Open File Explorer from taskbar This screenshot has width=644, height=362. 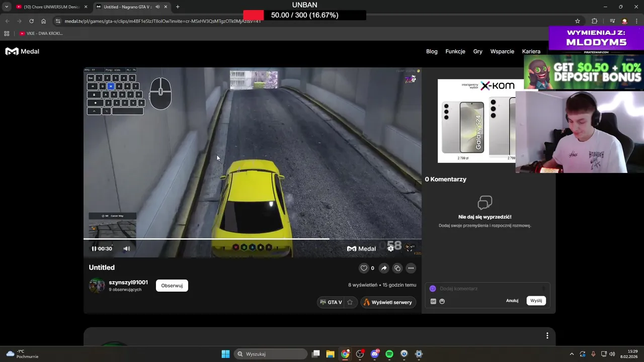point(331,354)
